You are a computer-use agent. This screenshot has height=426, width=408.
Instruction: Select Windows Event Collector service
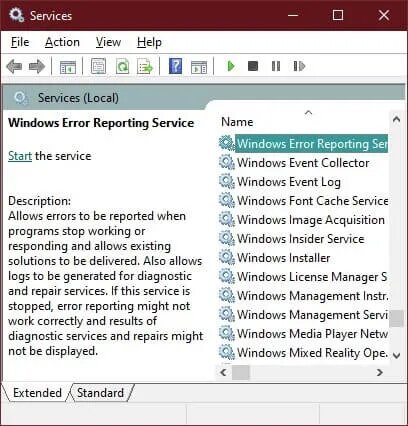pyautogui.click(x=303, y=163)
